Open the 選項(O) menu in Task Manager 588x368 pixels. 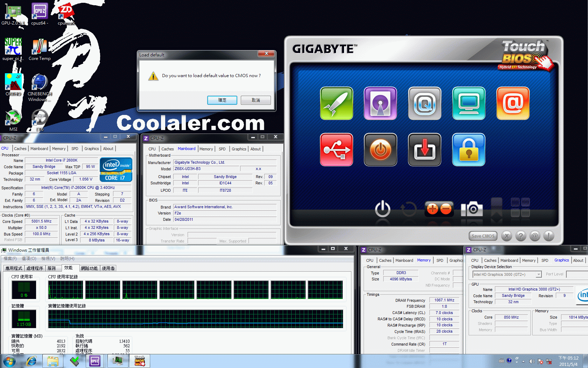29,259
